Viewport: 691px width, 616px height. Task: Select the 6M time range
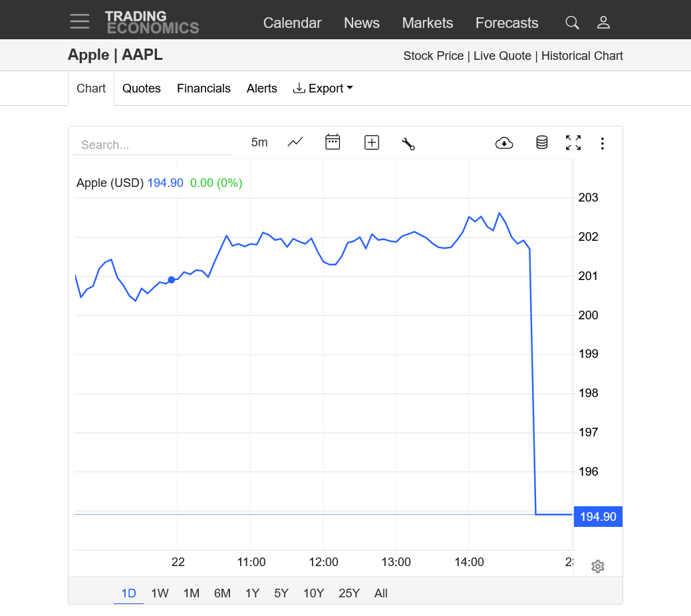click(222, 593)
